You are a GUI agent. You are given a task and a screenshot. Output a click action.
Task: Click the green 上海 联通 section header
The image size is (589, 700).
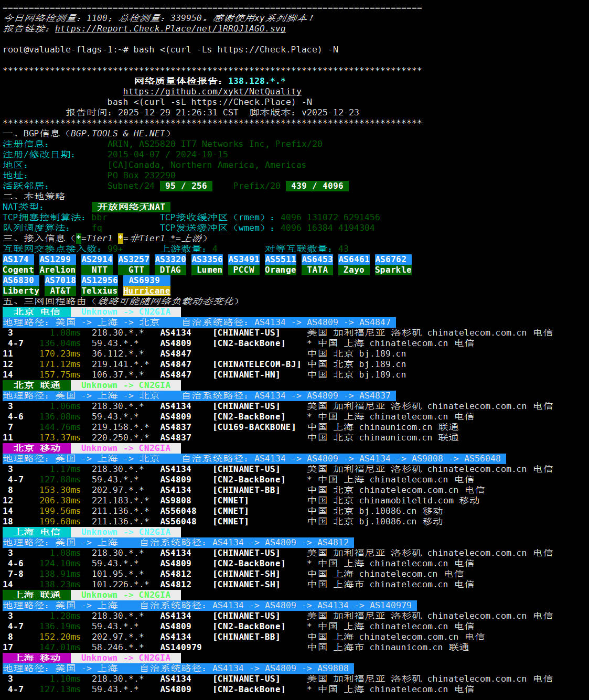[37, 595]
